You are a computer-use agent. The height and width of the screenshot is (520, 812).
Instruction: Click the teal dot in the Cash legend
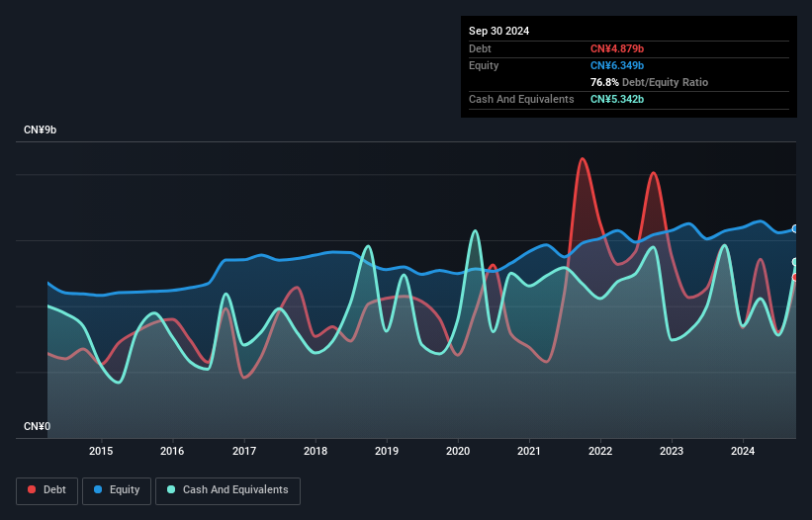tap(171, 489)
